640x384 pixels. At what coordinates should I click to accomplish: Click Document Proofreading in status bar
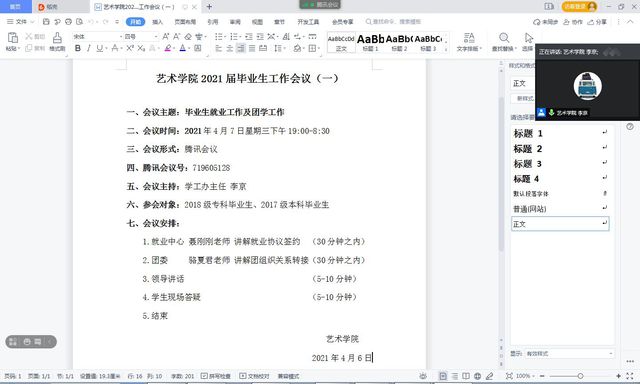click(x=254, y=376)
